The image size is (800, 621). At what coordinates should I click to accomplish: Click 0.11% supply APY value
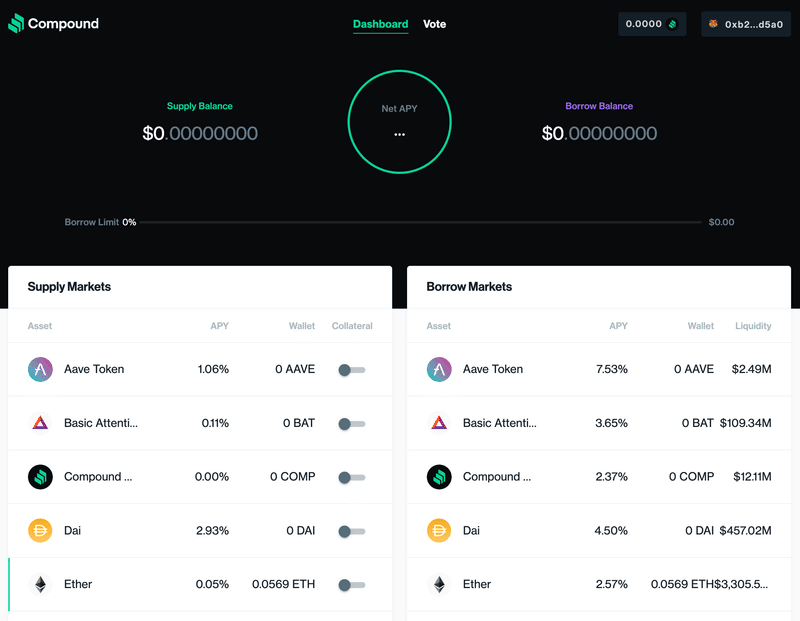click(215, 423)
